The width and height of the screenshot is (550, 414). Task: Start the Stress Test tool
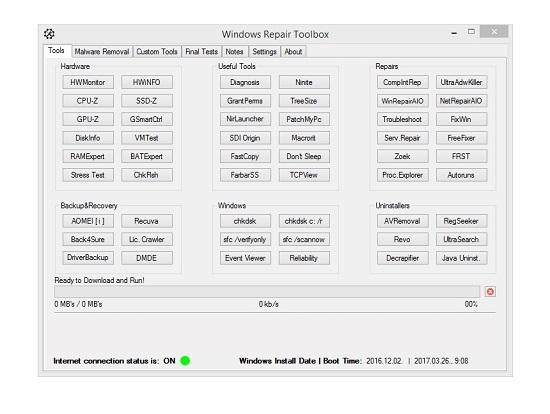tap(88, 175)
